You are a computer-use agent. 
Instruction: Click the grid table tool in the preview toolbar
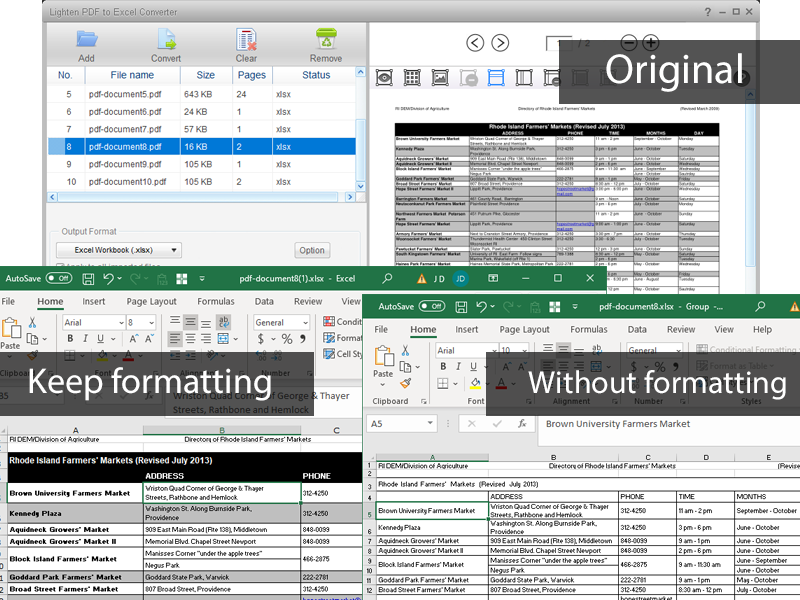click(x=412, y=78)
